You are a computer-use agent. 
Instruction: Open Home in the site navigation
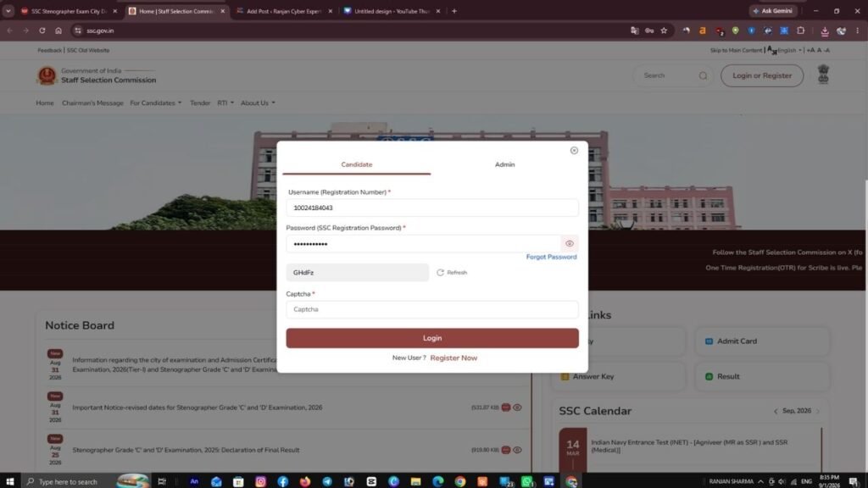point(45,103)
